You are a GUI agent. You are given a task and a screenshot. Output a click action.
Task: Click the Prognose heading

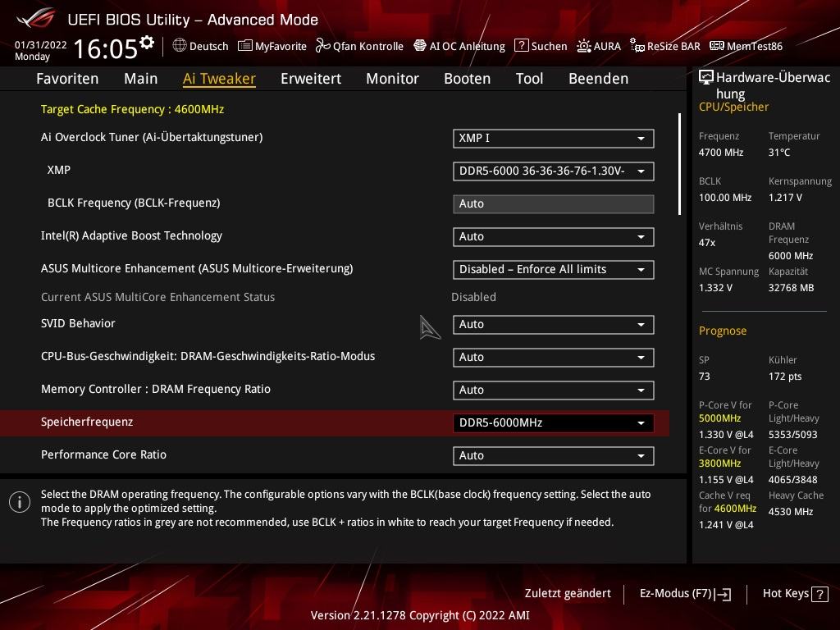[x=723, y=331]
